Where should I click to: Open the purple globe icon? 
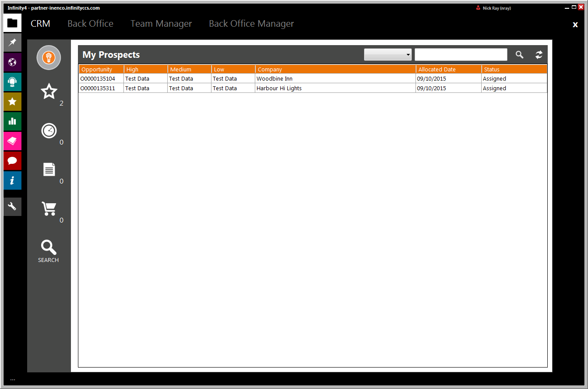point(12,62)
